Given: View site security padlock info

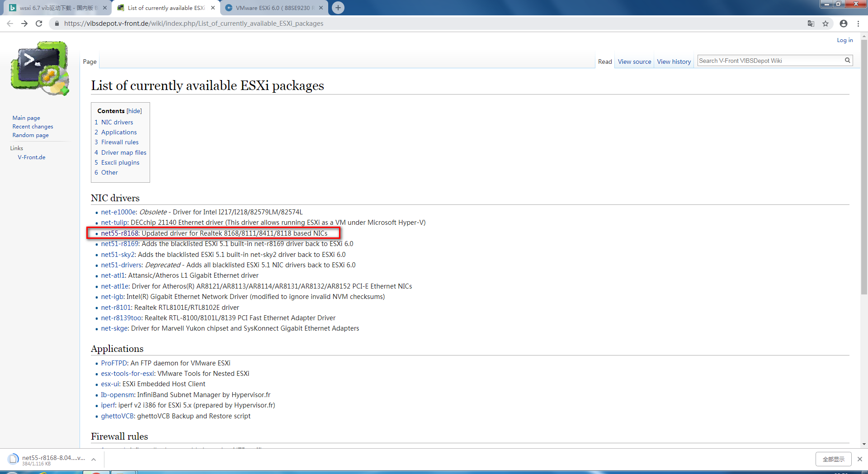Looking at the screenshot, I should (x=57, y=24).
